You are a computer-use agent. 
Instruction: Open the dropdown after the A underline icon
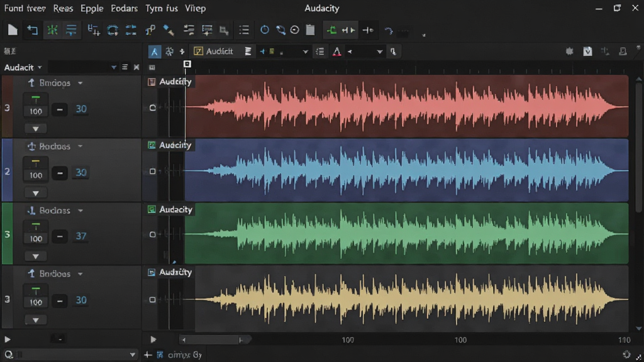point(379,52)
